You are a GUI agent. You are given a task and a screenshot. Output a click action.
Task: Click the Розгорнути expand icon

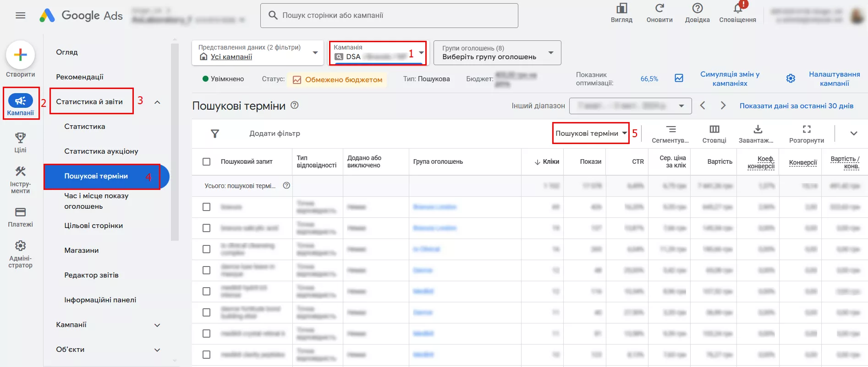(807, 129)
